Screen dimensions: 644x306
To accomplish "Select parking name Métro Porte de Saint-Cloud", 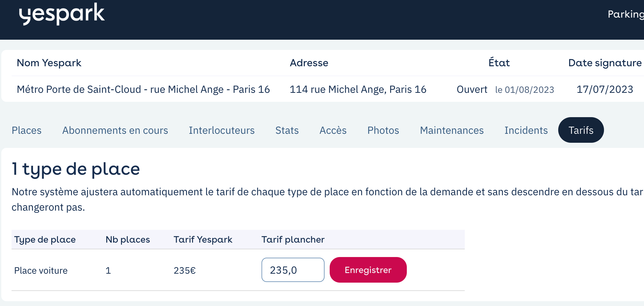I will coord(143,89).
